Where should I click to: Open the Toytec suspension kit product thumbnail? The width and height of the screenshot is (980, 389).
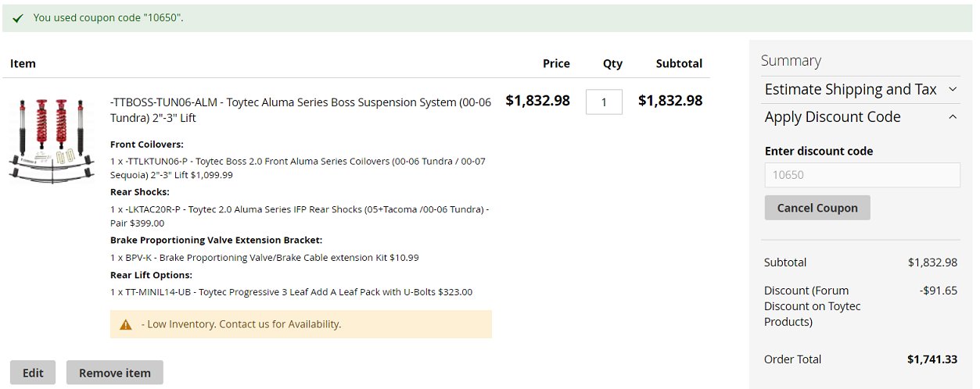pos(52,142)
